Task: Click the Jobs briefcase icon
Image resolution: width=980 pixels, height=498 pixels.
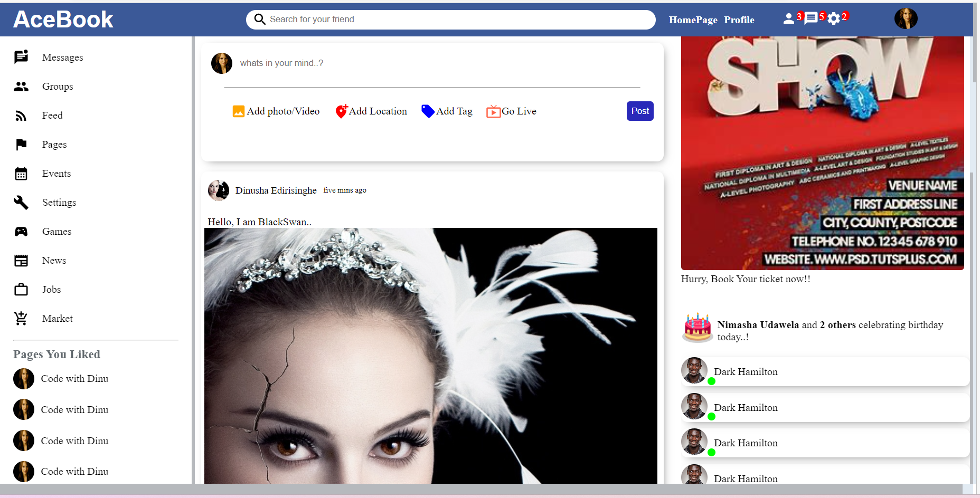Action: pos(21,289)
